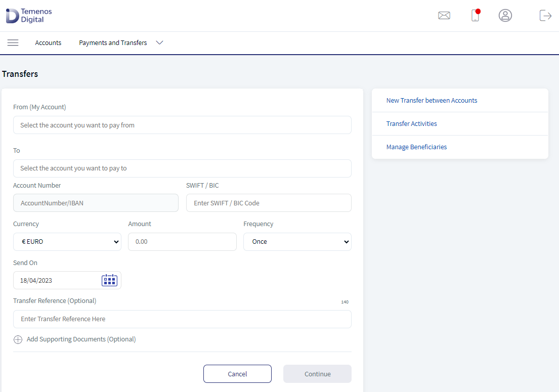Click the Transfers page heading
The height and width of the screenshot is (392, 559).
coord(20,74)
